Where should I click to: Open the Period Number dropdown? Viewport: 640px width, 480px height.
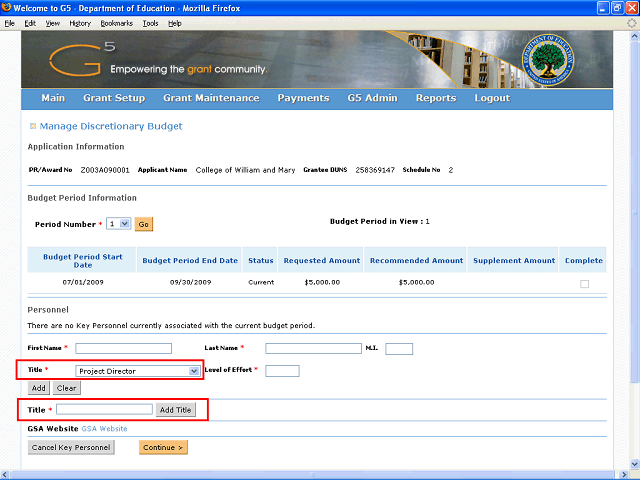coord(119,225)
